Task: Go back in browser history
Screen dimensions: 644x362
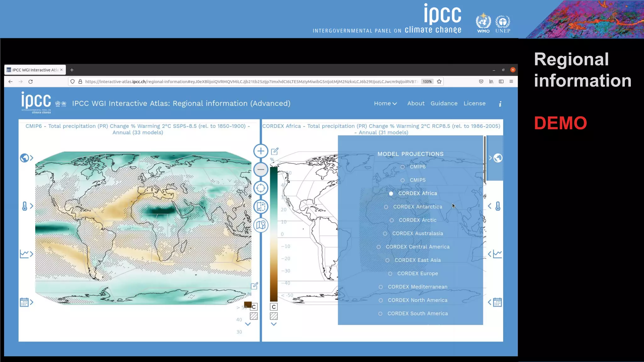Action: (10, 82)
